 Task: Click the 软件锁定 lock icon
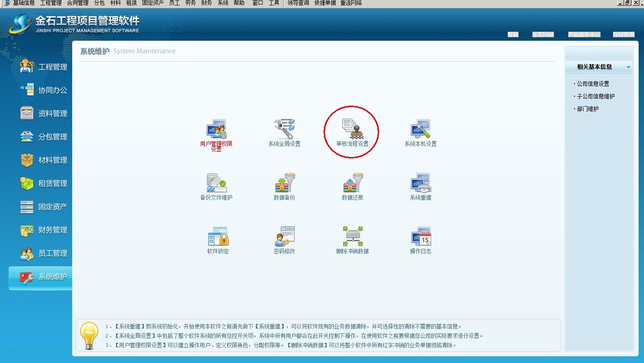click(218, 237)
